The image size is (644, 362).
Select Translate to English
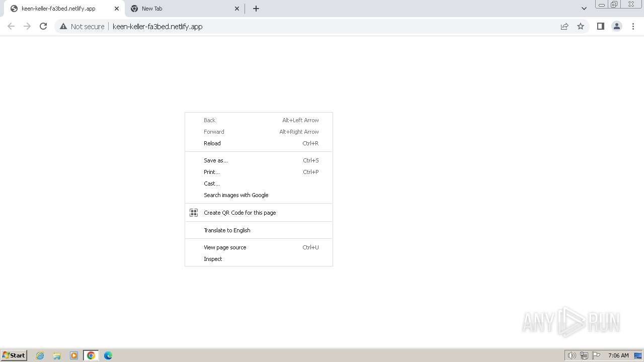click(259, 230)
